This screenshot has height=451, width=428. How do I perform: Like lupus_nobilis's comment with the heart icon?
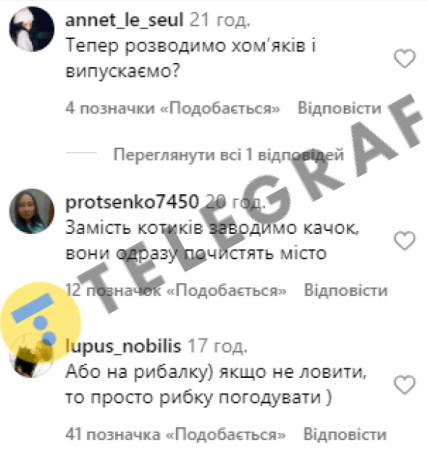405,385
